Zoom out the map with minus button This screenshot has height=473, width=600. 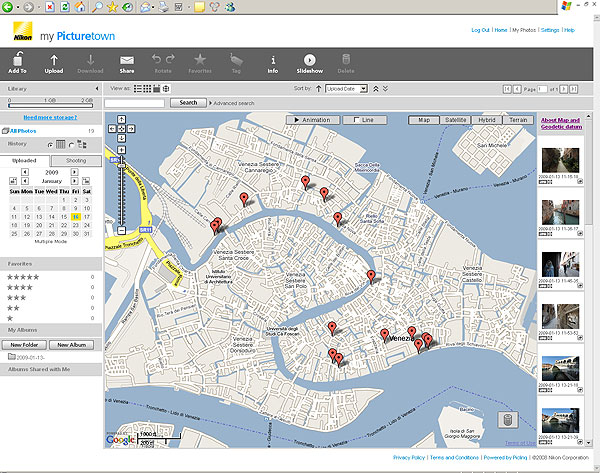pyautogui.click(x=121, y=230)
